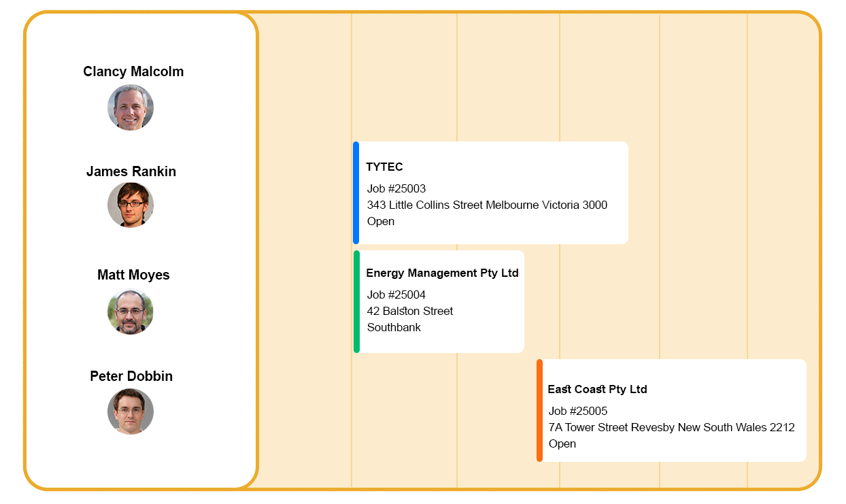The width and height of the screenshot is (846, 504).
Task: Click Job #25005 text
Action: click(578, 411)
